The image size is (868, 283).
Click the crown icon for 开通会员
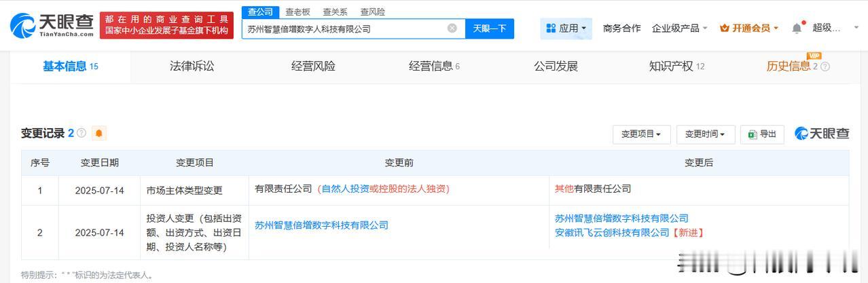click(x=725, y=28)
